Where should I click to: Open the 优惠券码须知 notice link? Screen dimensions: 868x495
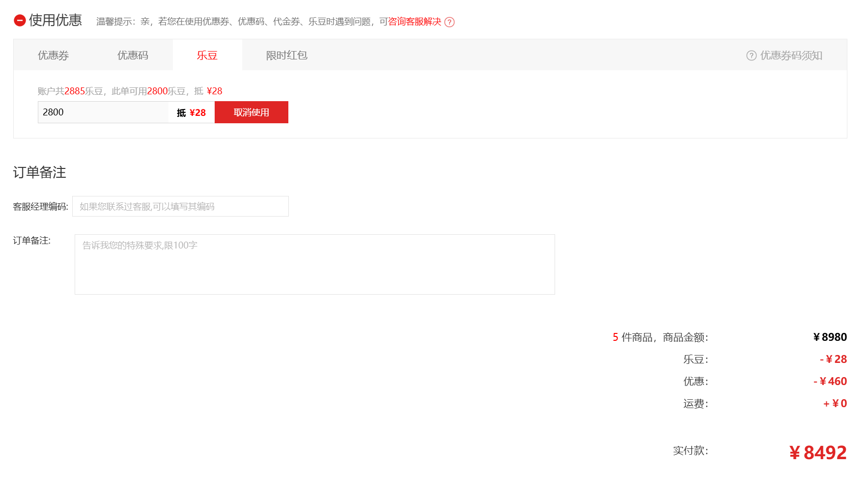point(791,55)
